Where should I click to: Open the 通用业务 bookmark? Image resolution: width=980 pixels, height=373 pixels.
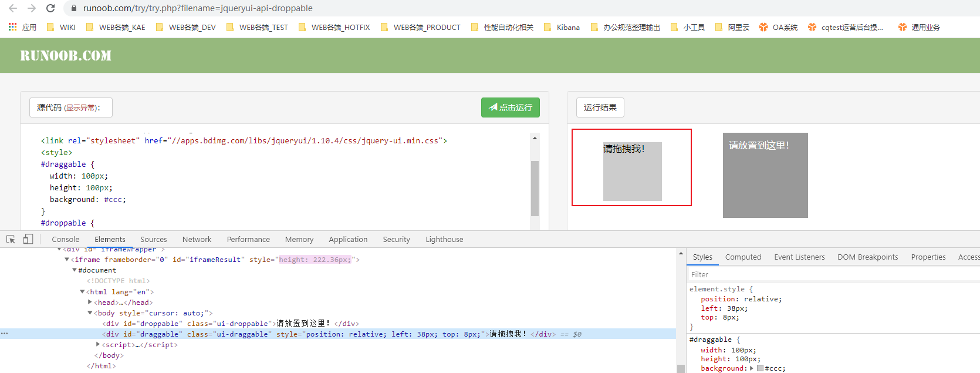(919, 27)
